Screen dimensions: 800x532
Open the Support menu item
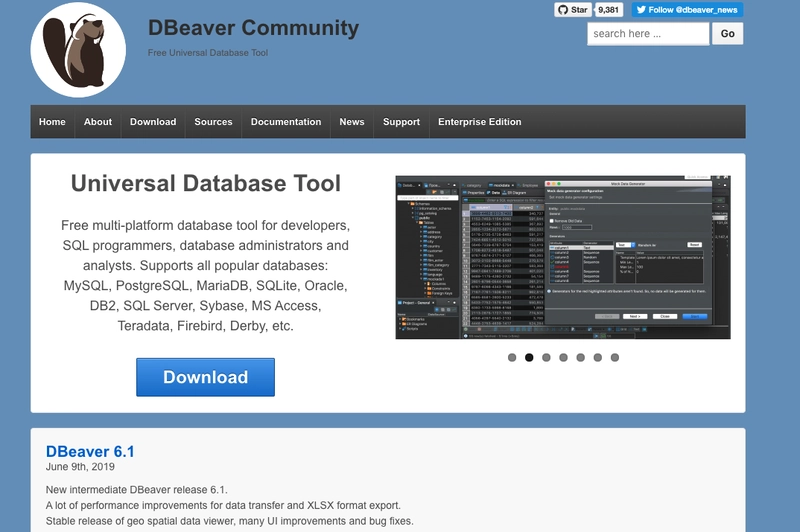(x=402, y=122)
